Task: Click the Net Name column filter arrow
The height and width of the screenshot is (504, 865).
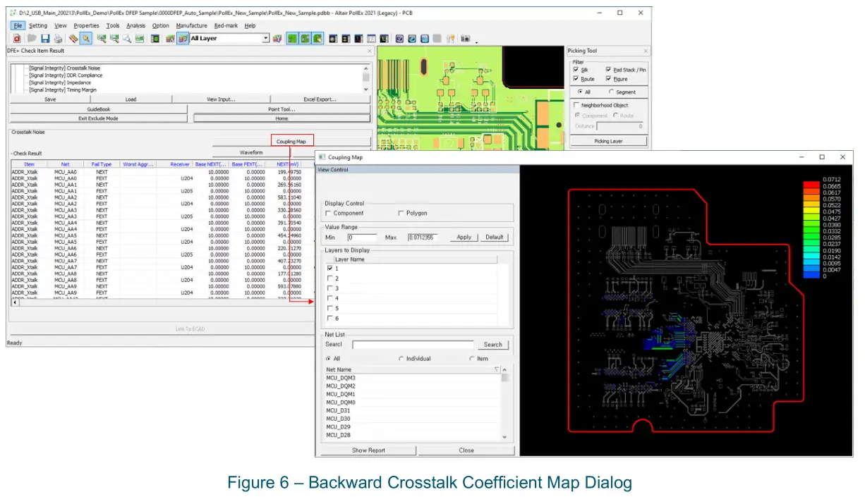Action: point(497,369)
